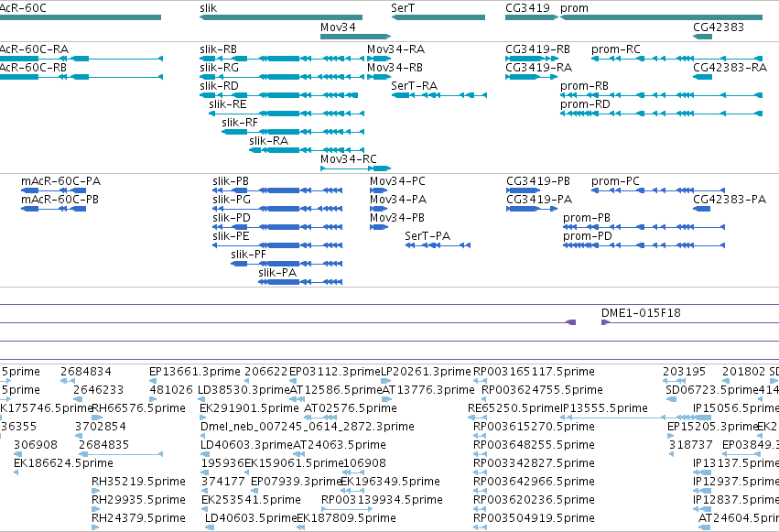
Task: Click the prom-PD protein label
Action: pyautogui.click(x=588, y=236)
